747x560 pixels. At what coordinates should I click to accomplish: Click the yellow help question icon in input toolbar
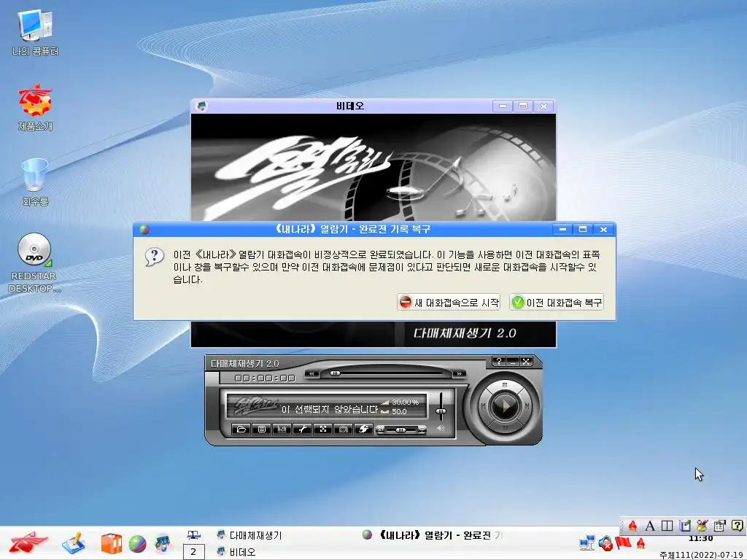click(737, 526)
